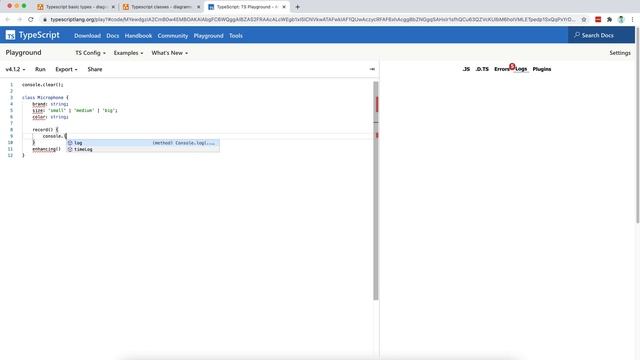
Task: Open the Docs nav link
Action: 113,36
